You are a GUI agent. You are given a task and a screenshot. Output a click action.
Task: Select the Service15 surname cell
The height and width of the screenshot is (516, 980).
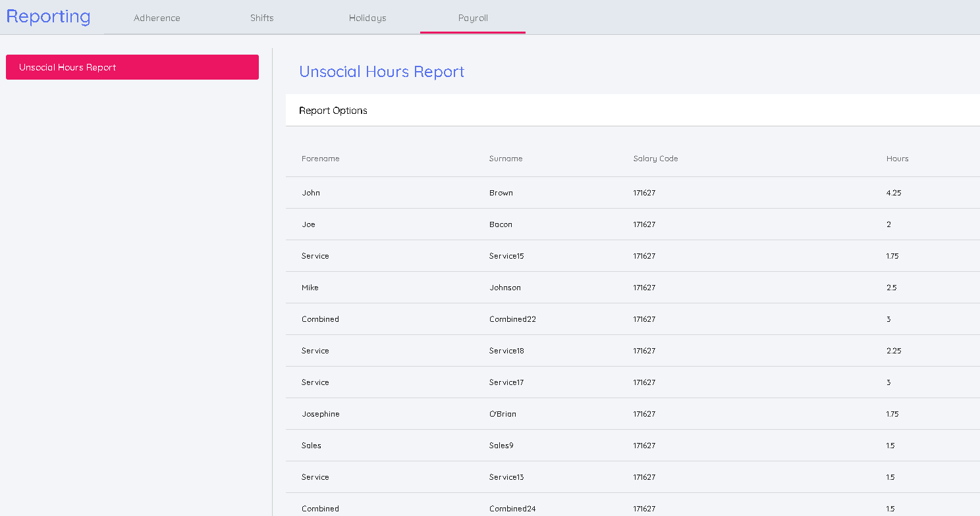click(506, 256)
